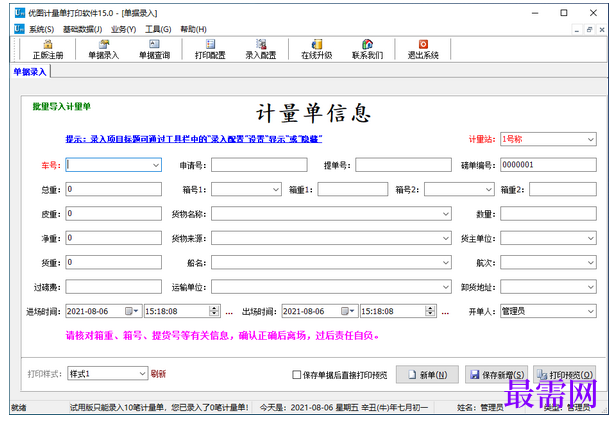Close the inner child window
This screenshot has height=425, width=616.
602,30
